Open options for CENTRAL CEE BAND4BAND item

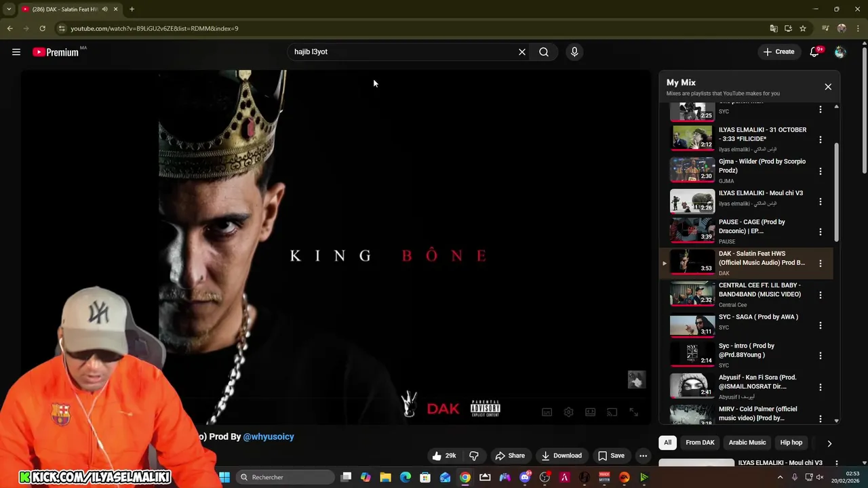tap(821, 295)
